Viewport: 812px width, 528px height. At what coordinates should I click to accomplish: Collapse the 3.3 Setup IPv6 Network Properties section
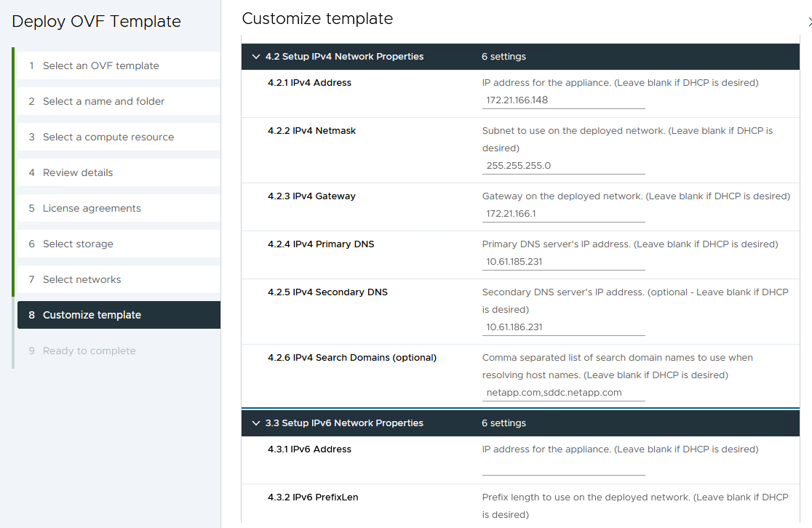(x=255, y=423)
